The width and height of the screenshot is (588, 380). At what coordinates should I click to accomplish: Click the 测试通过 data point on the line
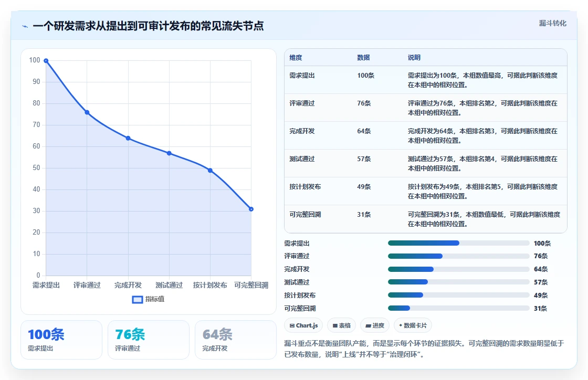point(169,153)
